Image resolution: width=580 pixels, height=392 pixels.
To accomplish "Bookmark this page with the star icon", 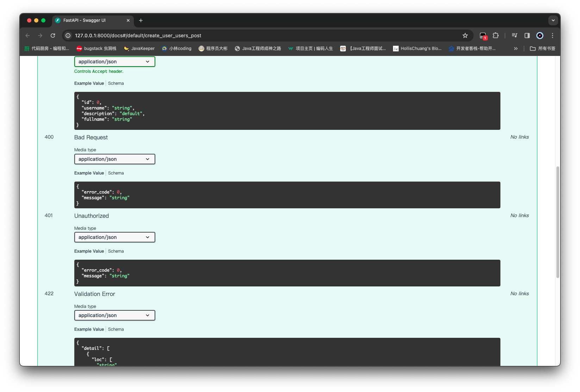I will tap(465, 36).
